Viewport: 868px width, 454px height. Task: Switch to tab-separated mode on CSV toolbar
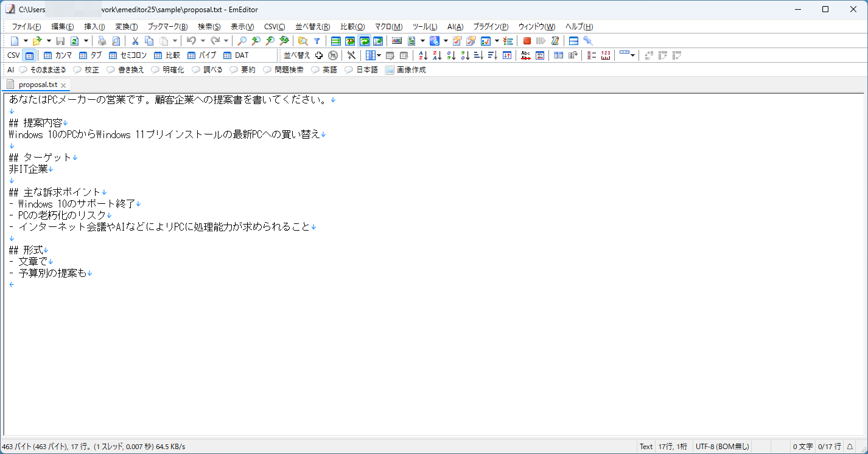point(90,55)
